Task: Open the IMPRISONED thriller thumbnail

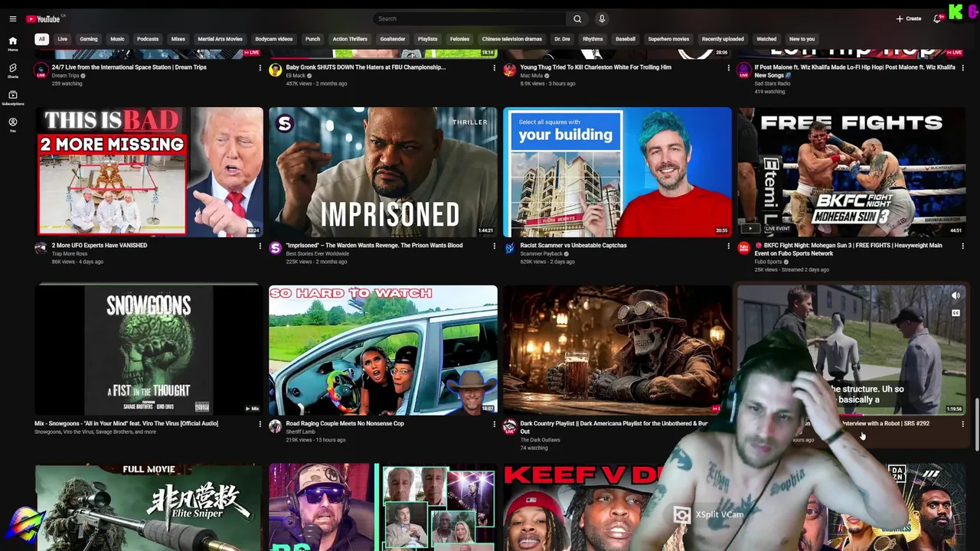Action: pos(383,171)
